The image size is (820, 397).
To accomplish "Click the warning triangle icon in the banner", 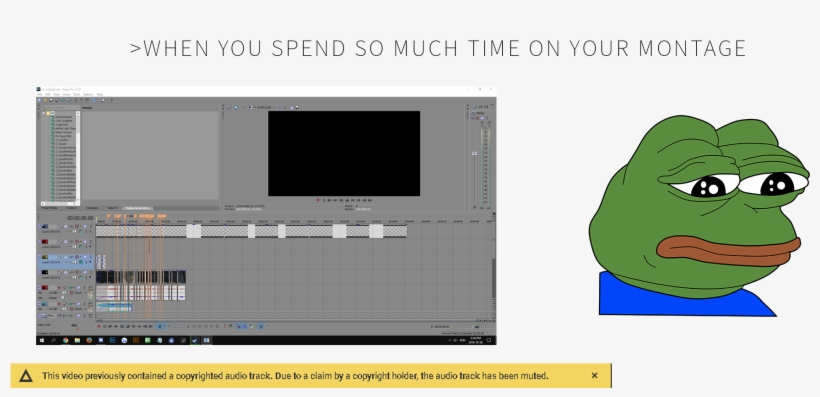I will [26, 376].
